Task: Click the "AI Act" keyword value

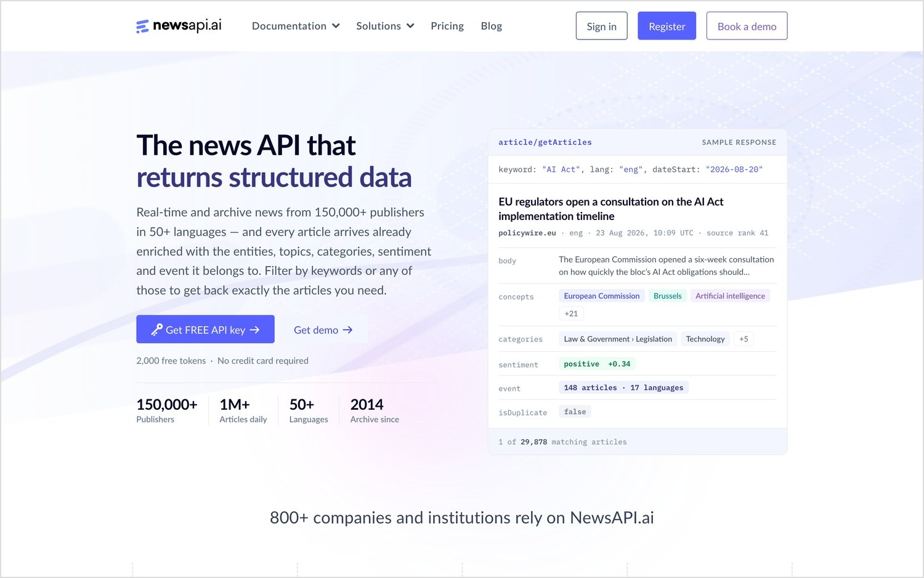Action: point(561,169)
